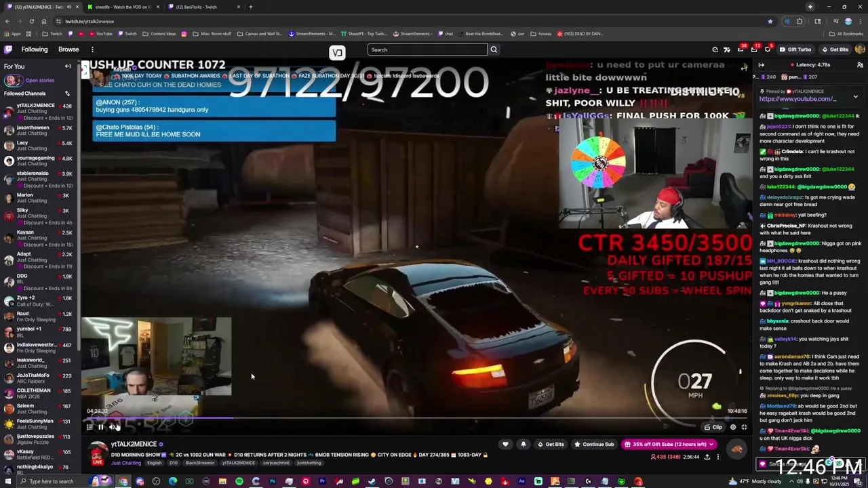
Task: Open the Twitch notifications inbox icon
Action: pos(741,49)
